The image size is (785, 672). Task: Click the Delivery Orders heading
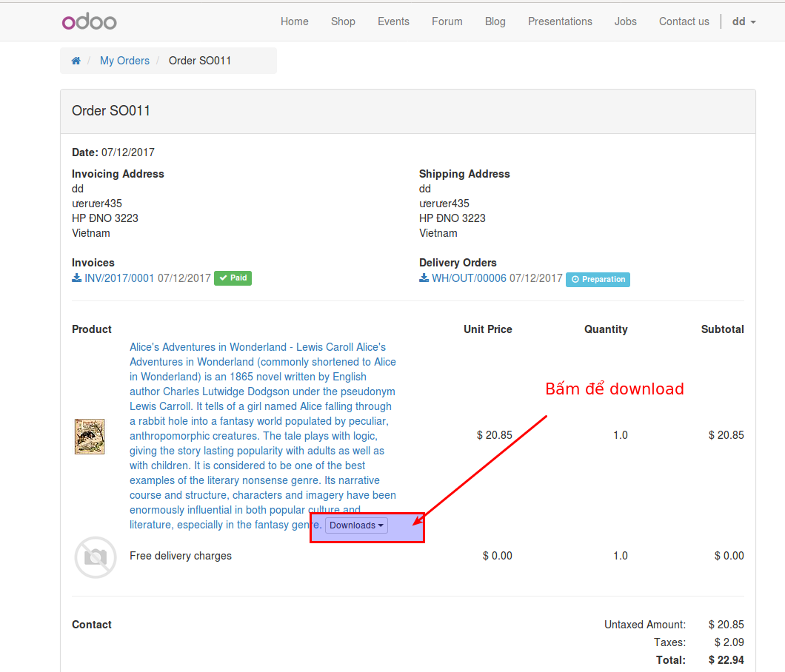pos(458,263)
